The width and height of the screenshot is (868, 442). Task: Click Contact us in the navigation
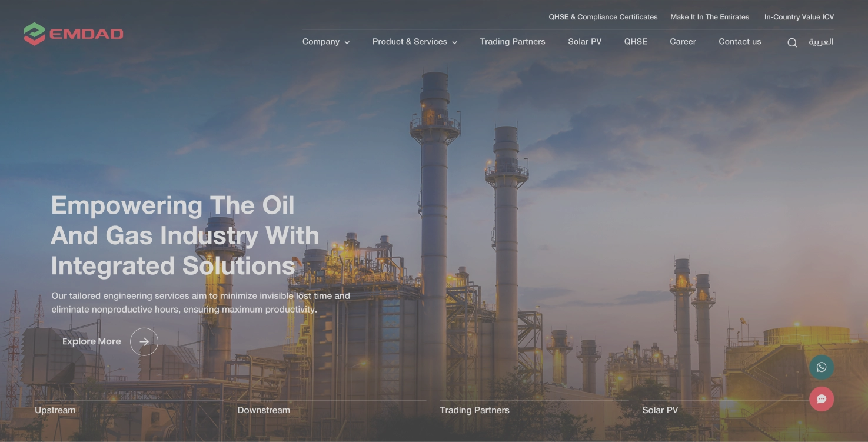point(740,42)
